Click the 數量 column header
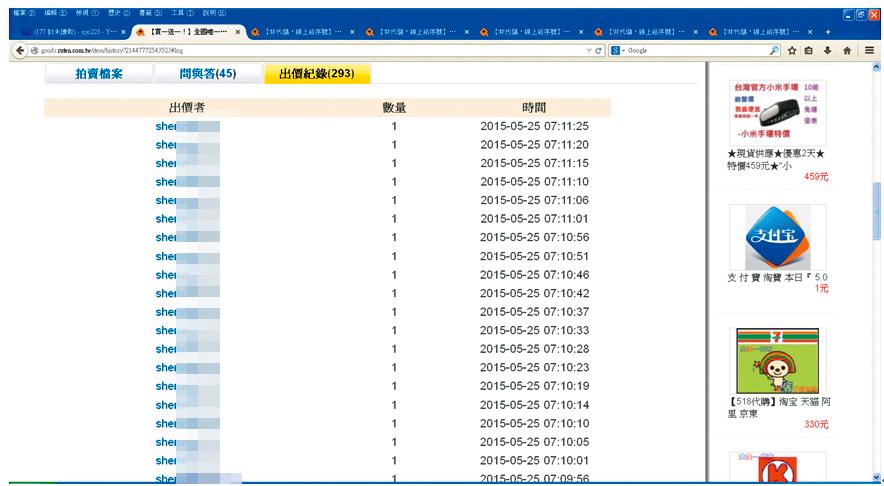The image size is (884, 486). tap(394, 107)
